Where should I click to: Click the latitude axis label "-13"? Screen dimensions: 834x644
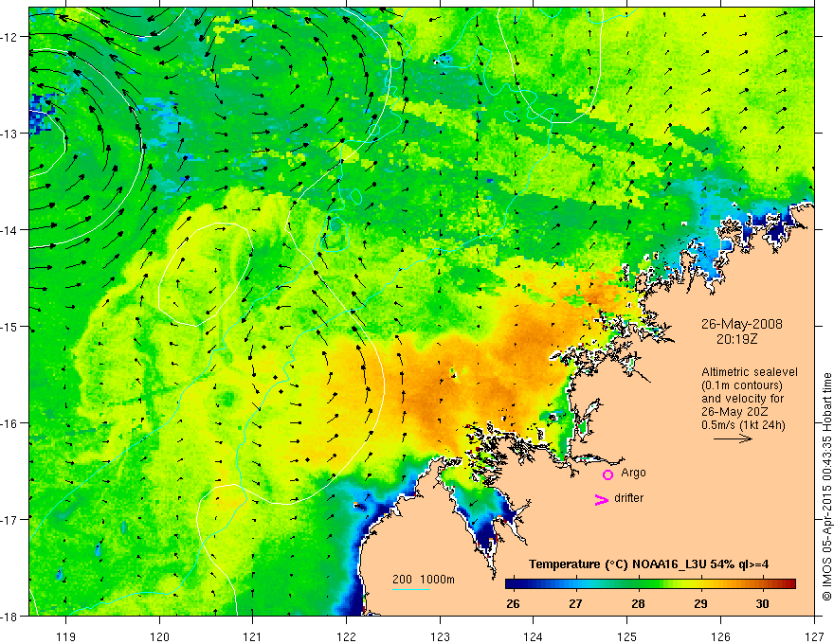10,134
